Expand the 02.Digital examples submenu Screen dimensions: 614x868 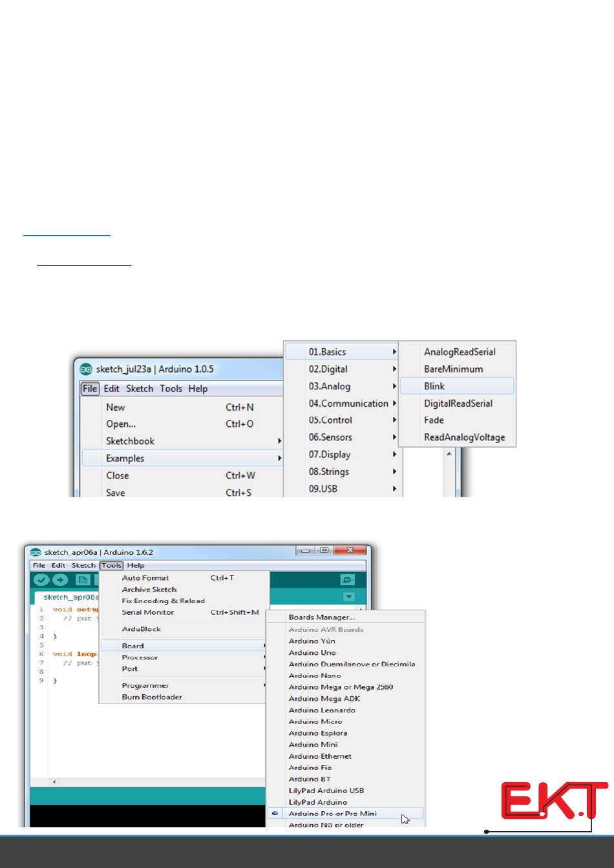tap(328, 369)
